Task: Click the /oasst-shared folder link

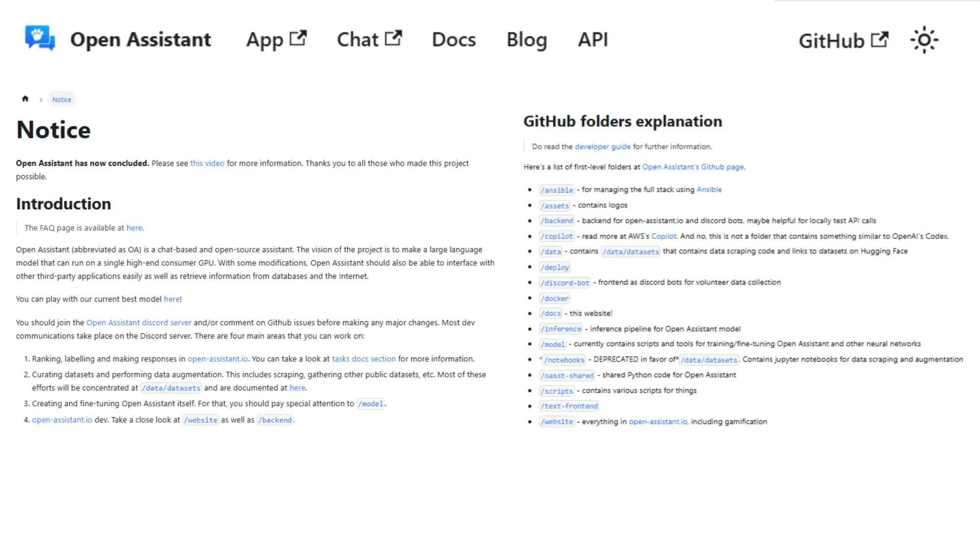Action: click(567, 376)
